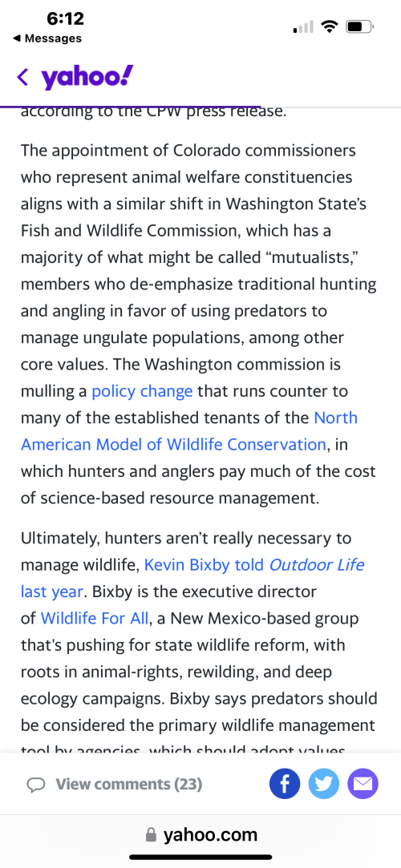Follow the "Wildlife For All" link
This screenshot has width=401, height=868.
95,618
